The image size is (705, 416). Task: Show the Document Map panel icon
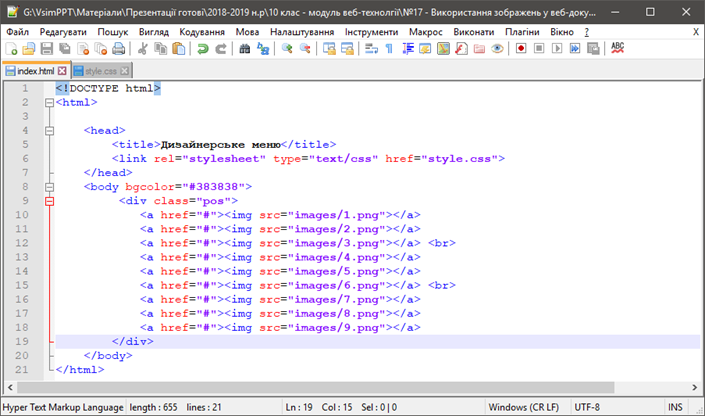click(443, 49)
